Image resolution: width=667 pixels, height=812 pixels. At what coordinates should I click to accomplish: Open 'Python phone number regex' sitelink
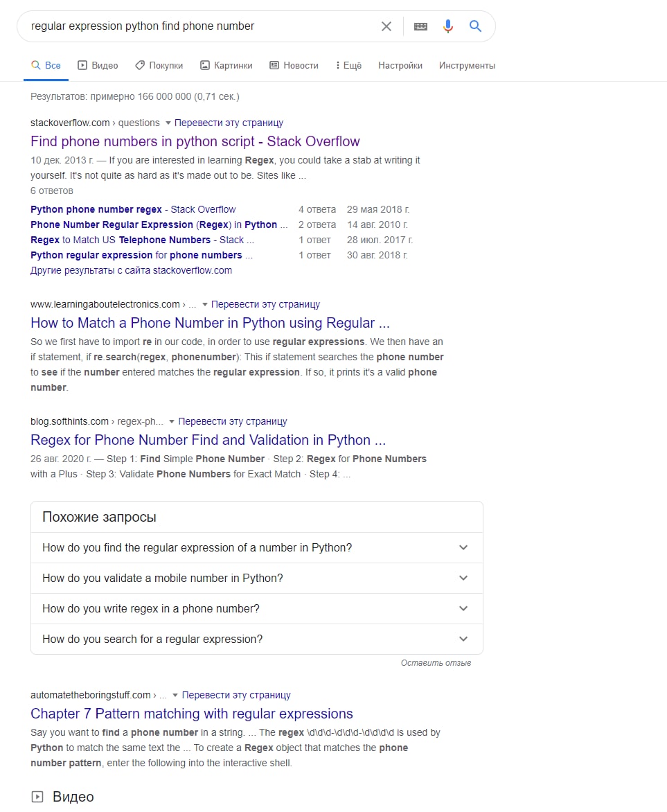133,209
